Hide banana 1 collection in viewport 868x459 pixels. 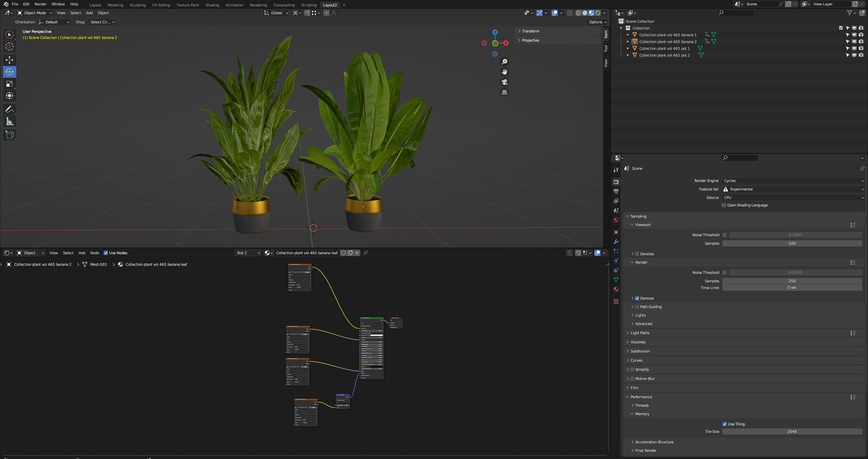[x=854, y=35]
